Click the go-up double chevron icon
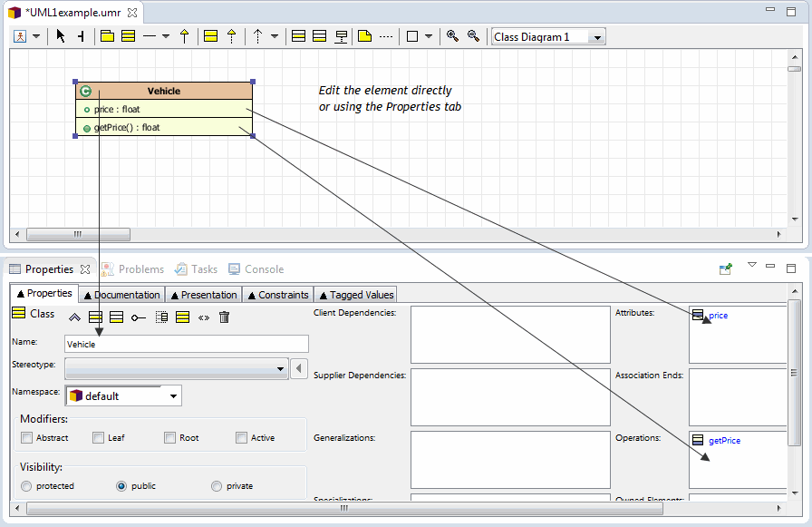The height and width of the screenshot is (527, 812). [74, 317]
